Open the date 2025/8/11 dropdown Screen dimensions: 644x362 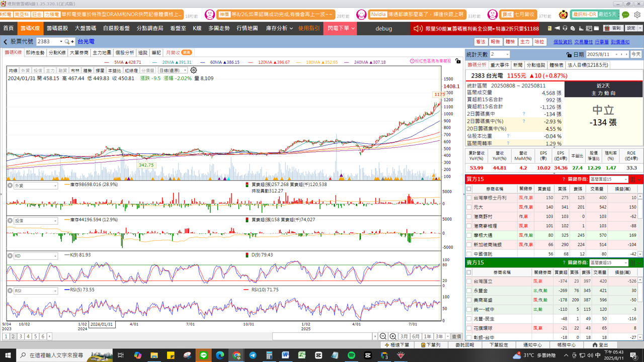click(x=616, y=54)
